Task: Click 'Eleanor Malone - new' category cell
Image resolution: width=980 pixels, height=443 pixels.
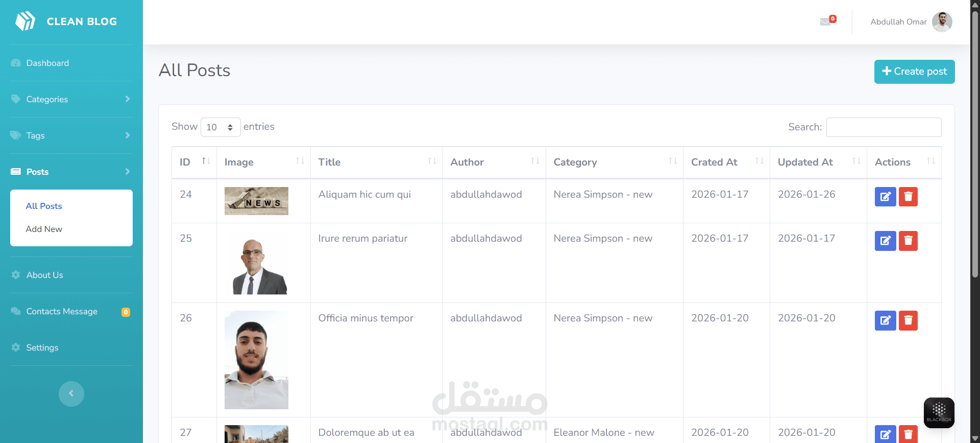Action: (x=604, y=432)
